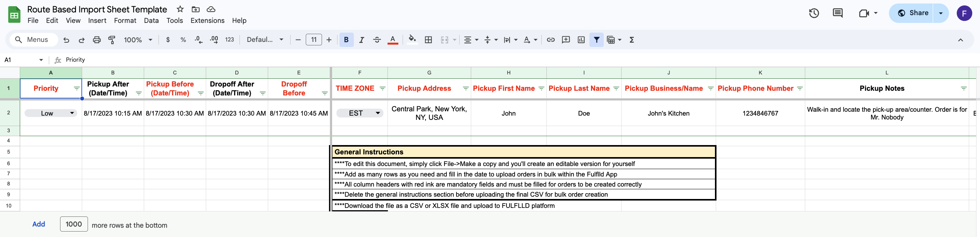The height and width of the screenshot is (237, 980).
Task: Open the borders tool
Action: coord(428,40)
